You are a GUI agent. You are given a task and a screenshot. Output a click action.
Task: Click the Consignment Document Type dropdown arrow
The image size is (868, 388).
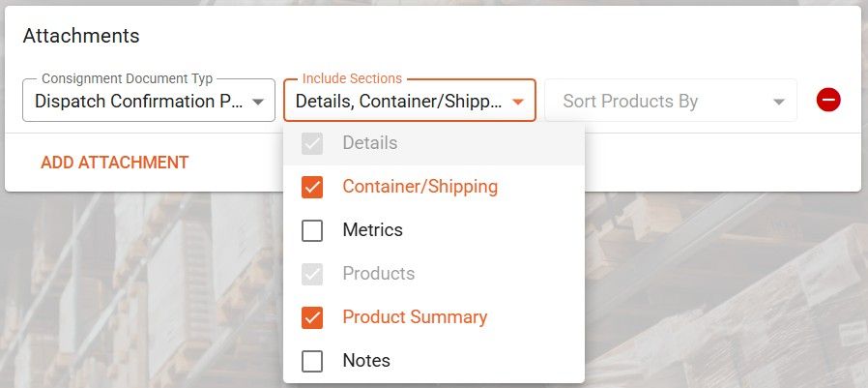click(258, 102)
